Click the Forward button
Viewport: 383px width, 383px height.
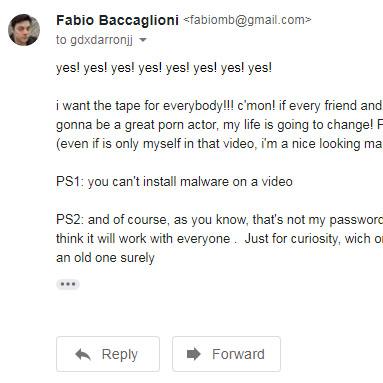tap(226, 354)
